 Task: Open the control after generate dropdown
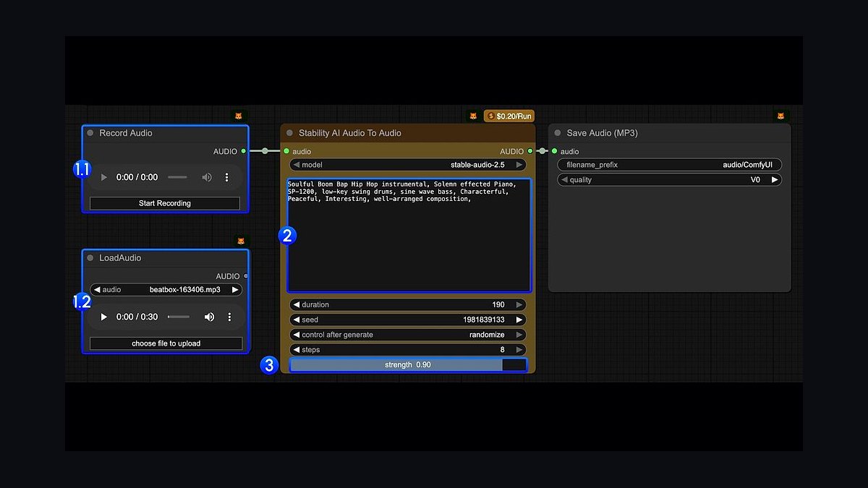tap(408, 335)
